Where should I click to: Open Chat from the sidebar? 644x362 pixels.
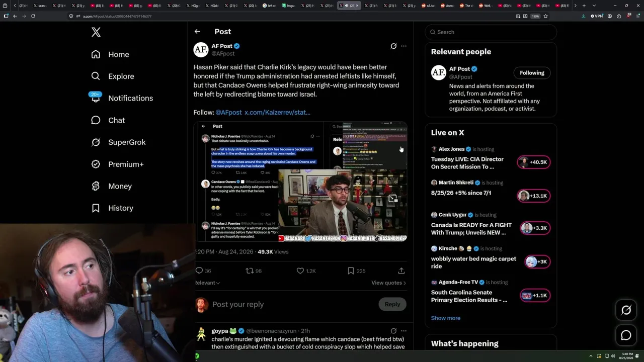pos(108,120)
